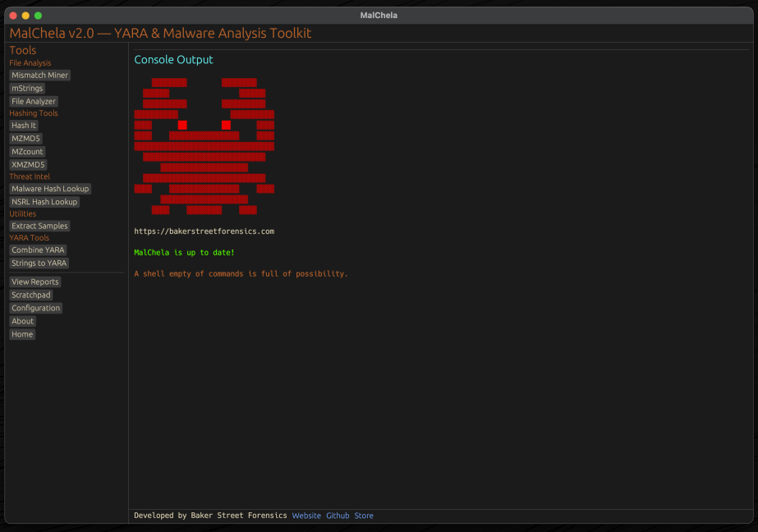Show the About information
The width and height of the screenshot is (758, 532).
click(x=23, y=321)
